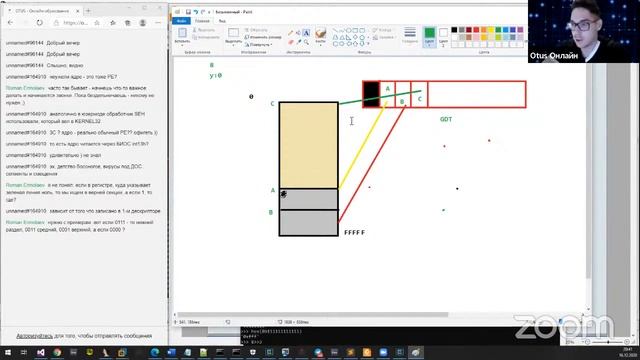Select Color 2 white swatch button
This screenshot has height=360, width=640.
[443, 37]
